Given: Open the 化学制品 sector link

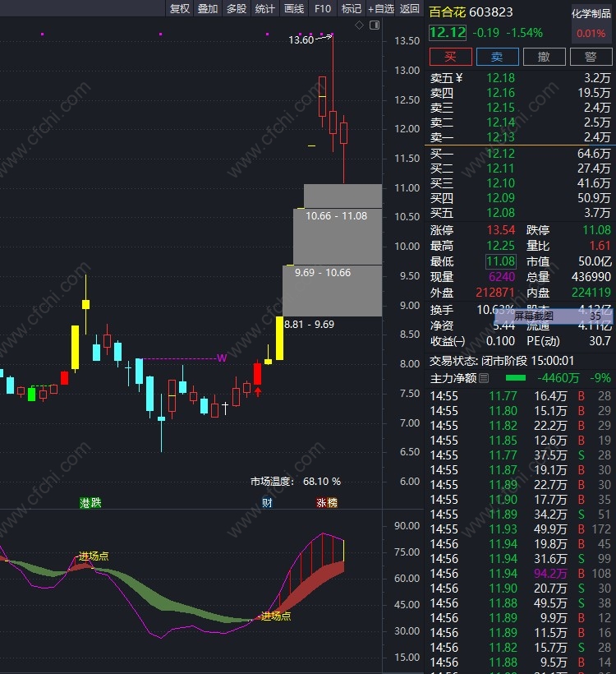Looking at the screenshot, I should tap(591, 14).
